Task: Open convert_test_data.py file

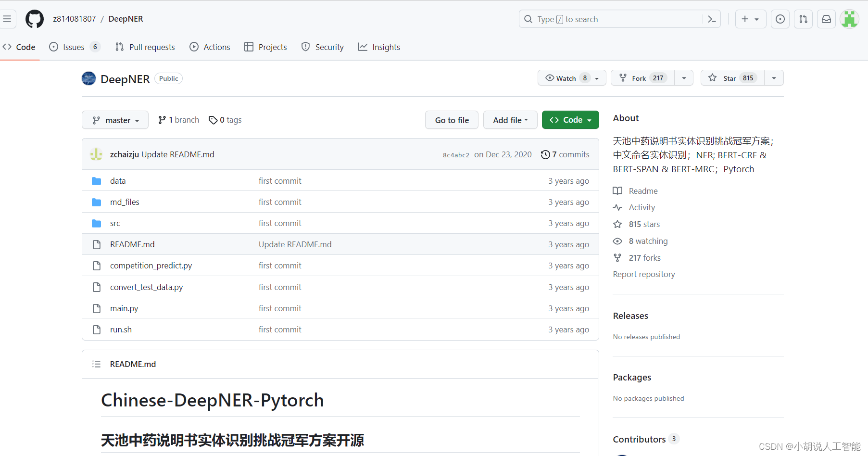Action: point(146,287)
